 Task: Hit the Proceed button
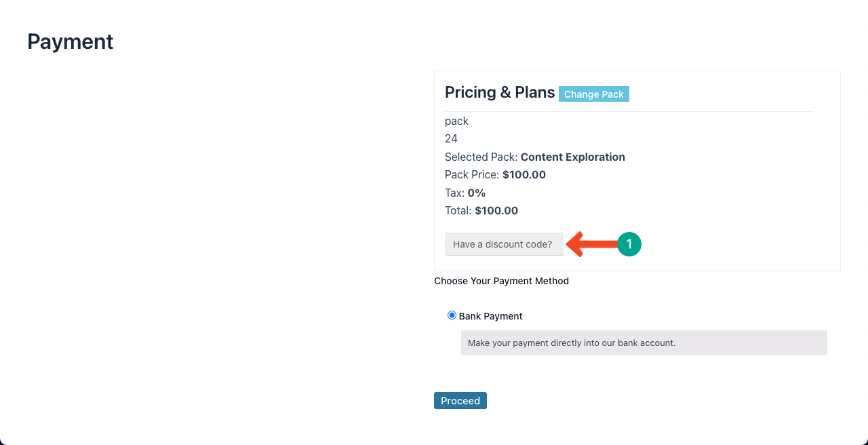[460, 401]
